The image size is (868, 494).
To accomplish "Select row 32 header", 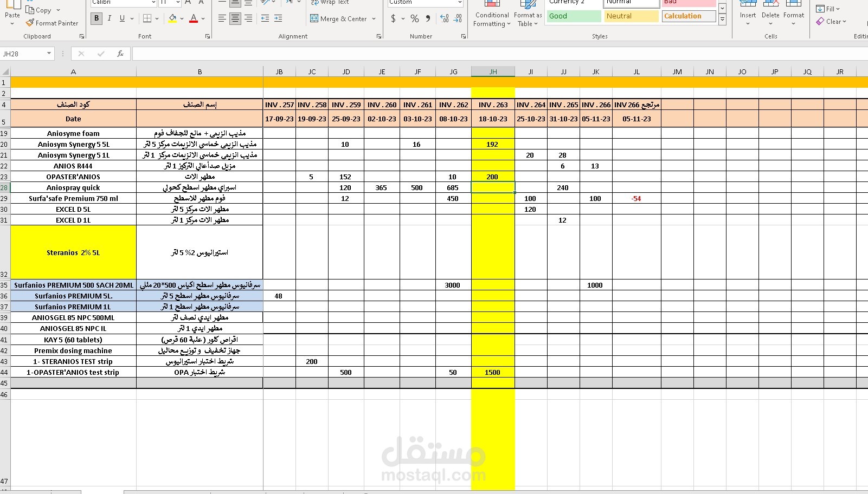I will pyautogui.click(x=5, y=252).
